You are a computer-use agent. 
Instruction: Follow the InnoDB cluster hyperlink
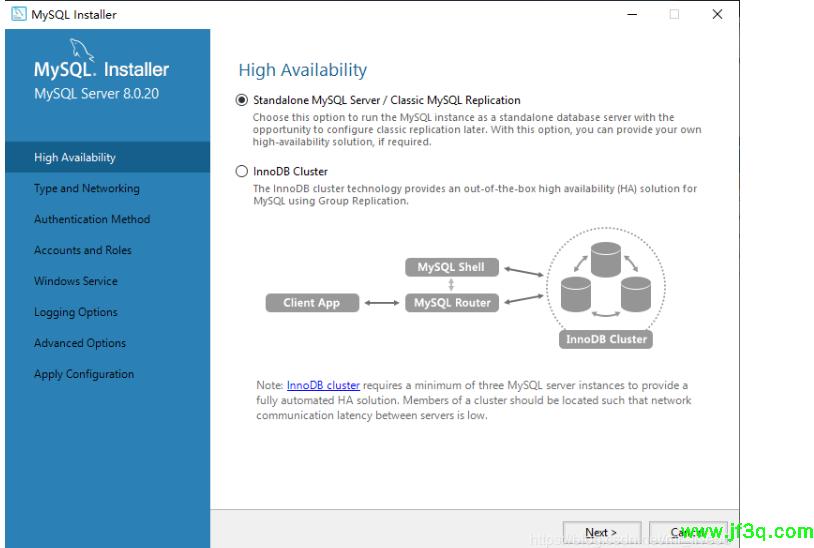(323, 385)
